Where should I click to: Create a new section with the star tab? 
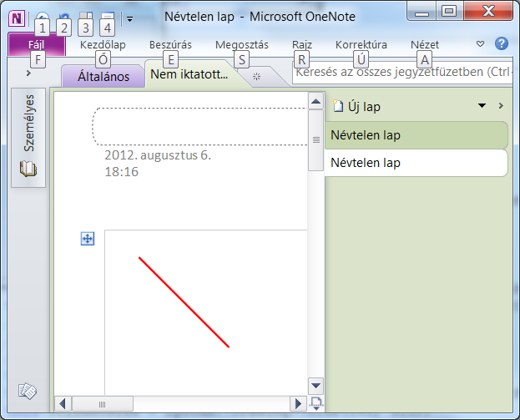point(257,77)
